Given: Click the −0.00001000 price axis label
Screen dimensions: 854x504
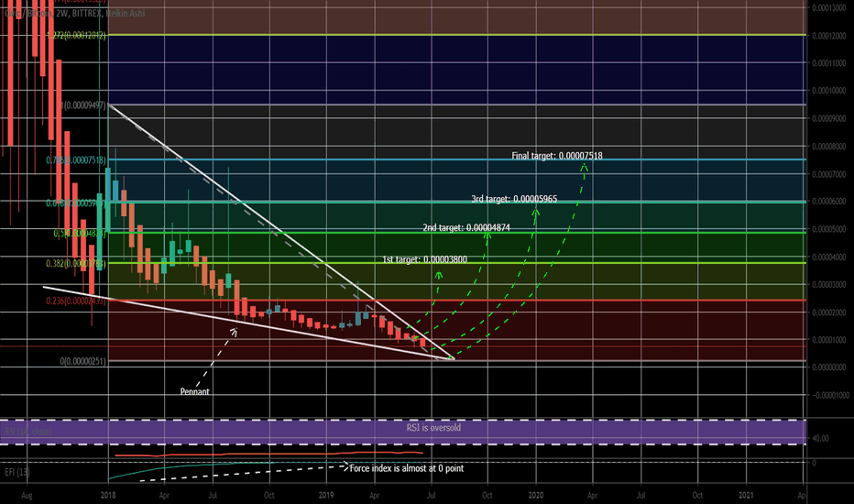Looking at the screenshot, I should coord(829,395).
